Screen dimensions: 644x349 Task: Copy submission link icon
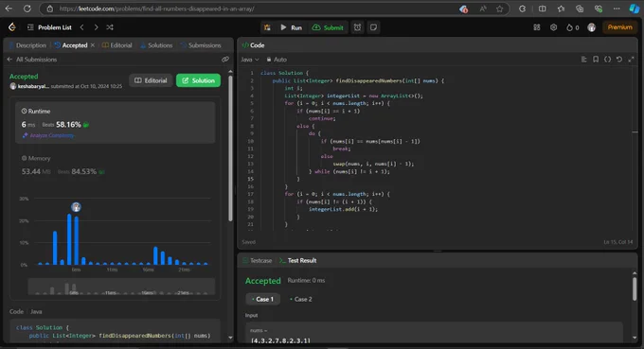tap(225, 60)
